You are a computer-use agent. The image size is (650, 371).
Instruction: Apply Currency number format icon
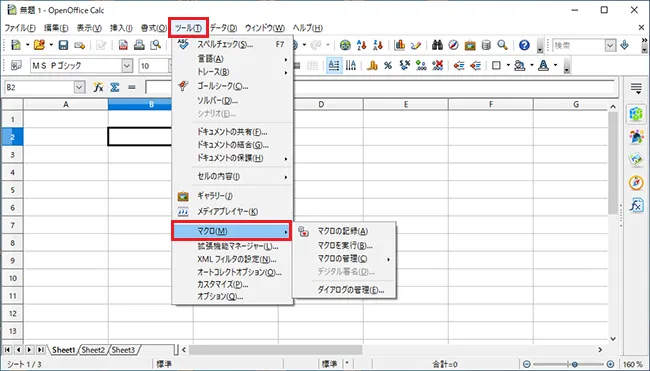click(372, 65)
